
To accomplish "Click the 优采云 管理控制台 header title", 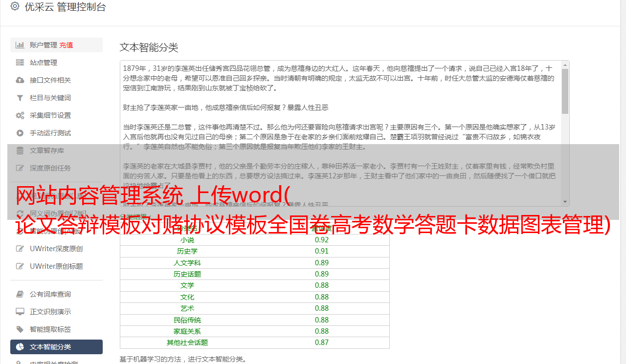I will tap(65, 7).
